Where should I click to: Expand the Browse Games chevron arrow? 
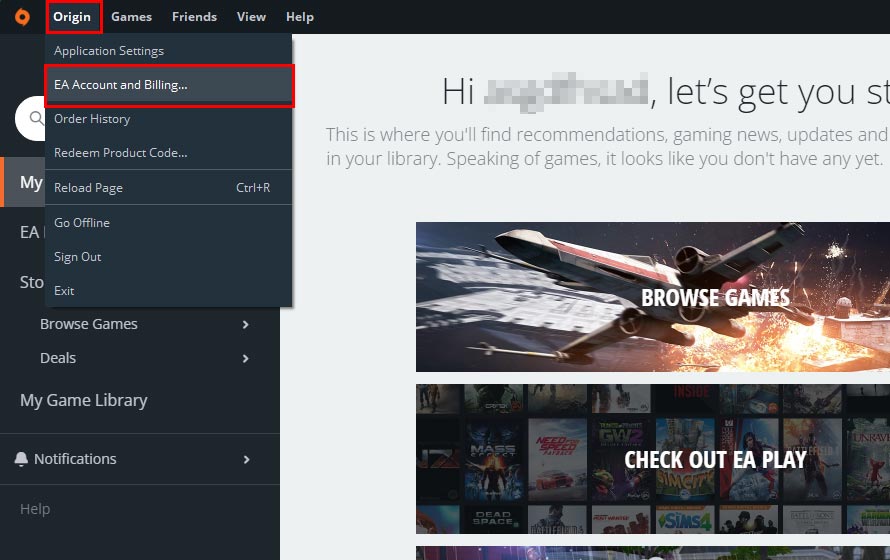tap(245, 325)
